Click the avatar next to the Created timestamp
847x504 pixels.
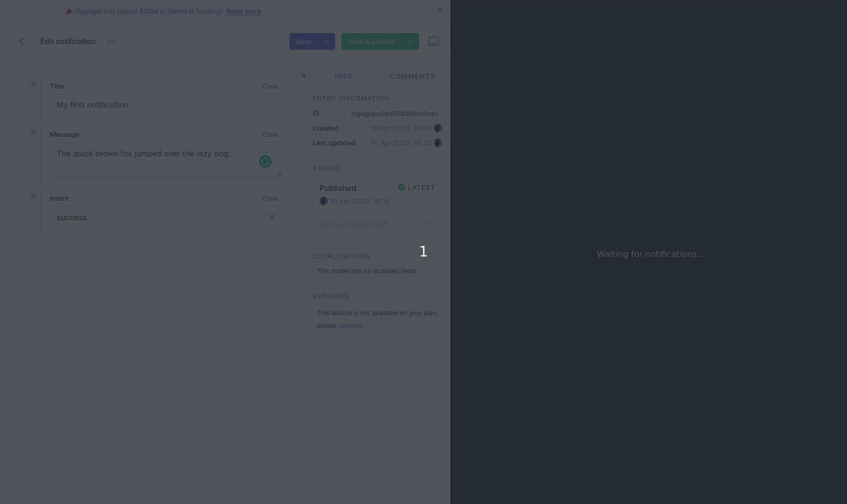438,128
